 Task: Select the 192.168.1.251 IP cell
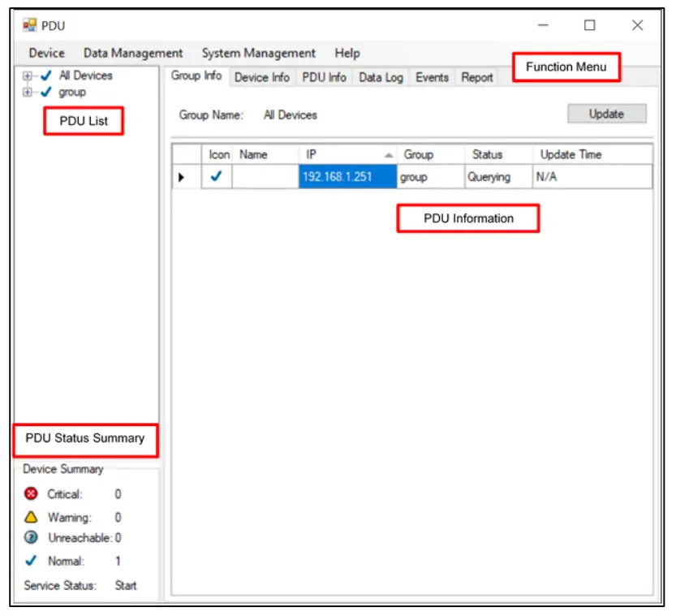(x=347, y=177)
